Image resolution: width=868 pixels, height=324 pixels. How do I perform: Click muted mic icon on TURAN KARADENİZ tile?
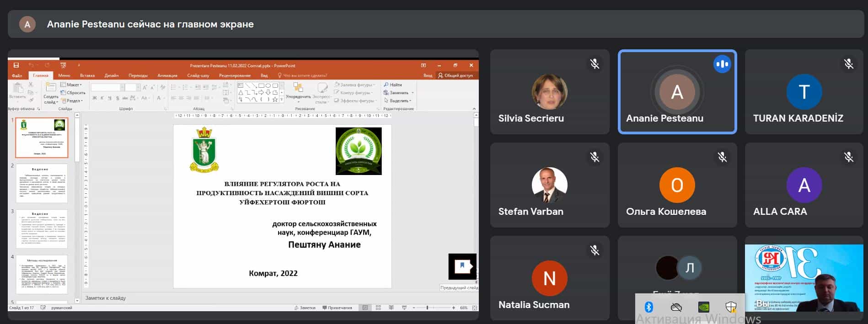point(849,64)
